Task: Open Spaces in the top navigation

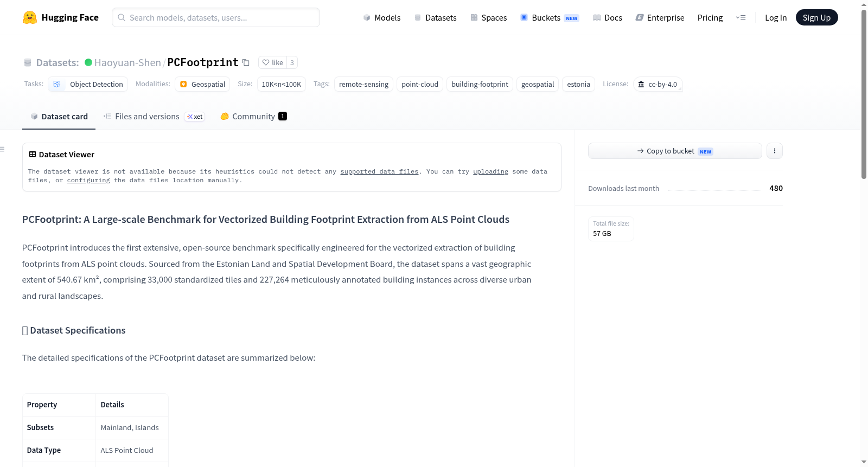Action: pyautogui.click(x=488, y=17)
